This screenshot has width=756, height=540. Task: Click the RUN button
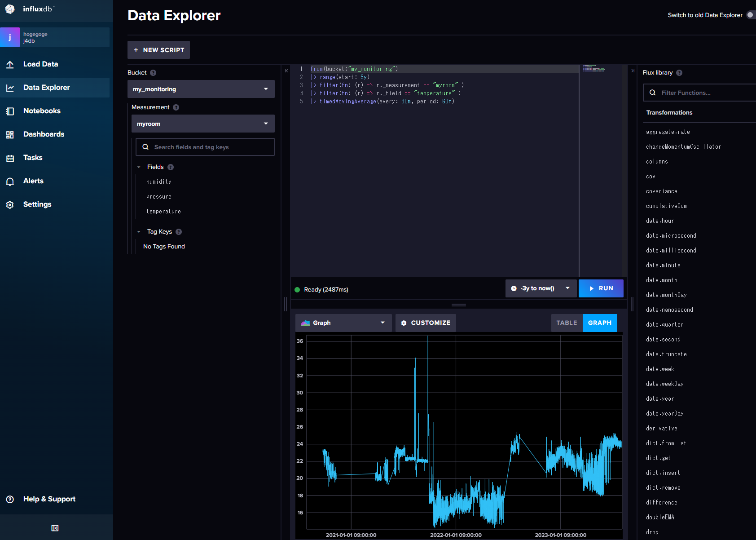pos(601,288)
